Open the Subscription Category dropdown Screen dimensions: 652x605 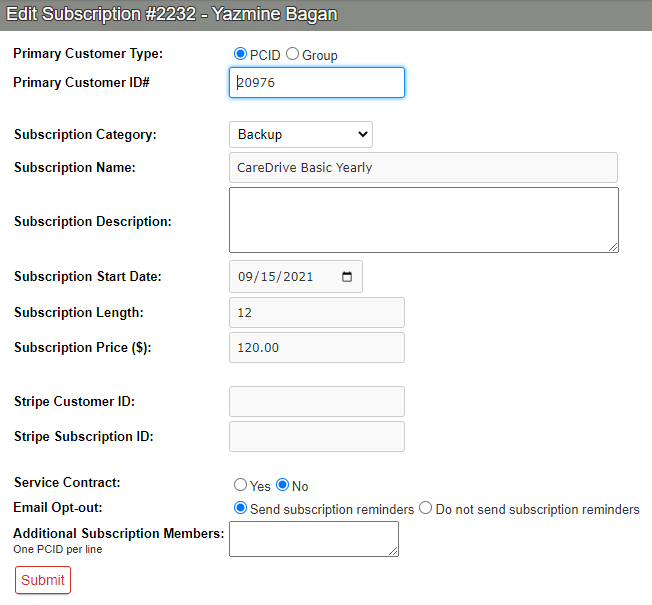coord(300,134)
